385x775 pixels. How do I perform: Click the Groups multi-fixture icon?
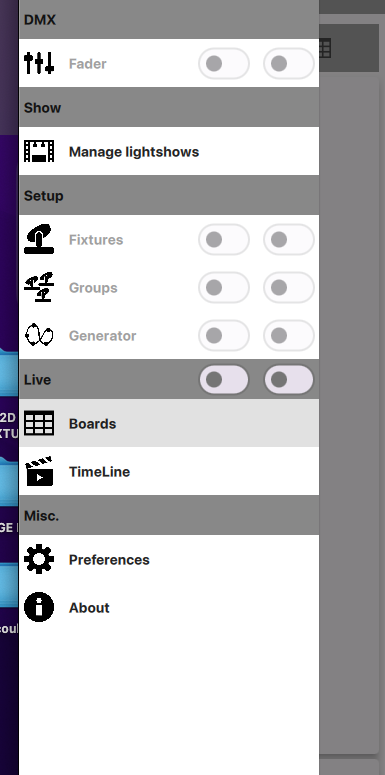39,287
